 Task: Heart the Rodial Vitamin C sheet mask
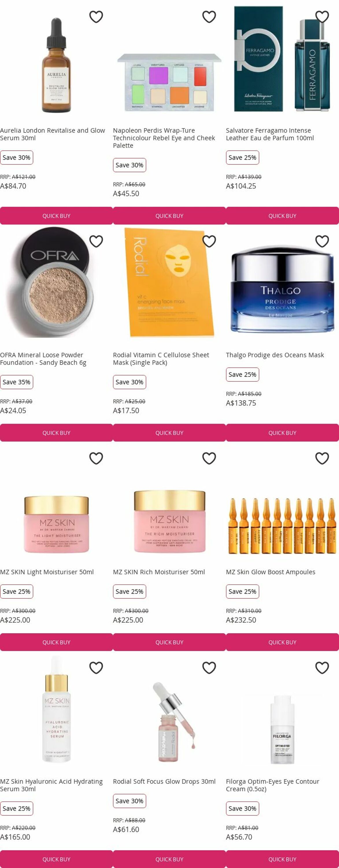(x=209, y=241)
